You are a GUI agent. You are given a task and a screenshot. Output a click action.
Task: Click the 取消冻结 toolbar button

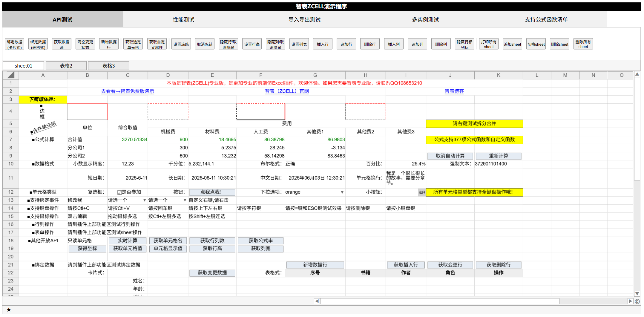[205, 44]
